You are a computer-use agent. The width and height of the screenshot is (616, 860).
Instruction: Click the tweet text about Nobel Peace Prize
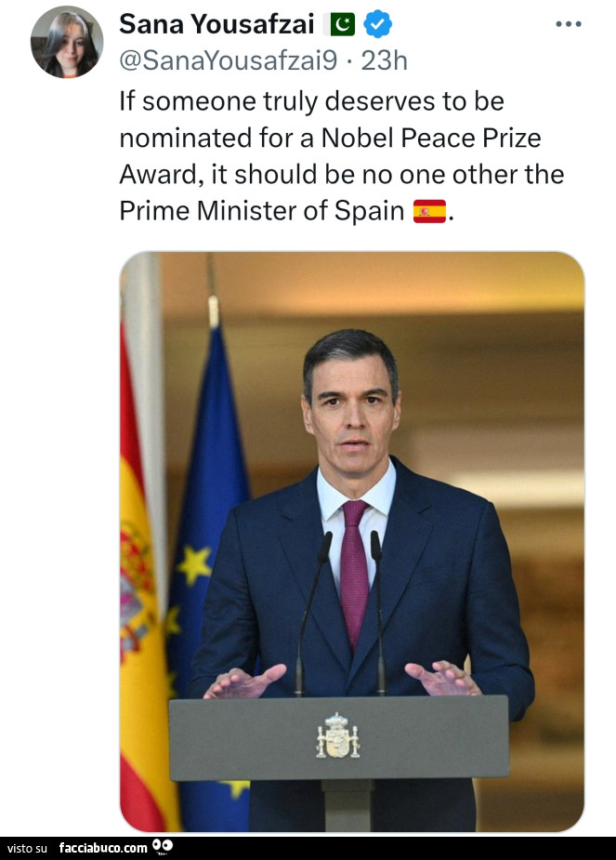pyautogui.click(x=341, y=156)
